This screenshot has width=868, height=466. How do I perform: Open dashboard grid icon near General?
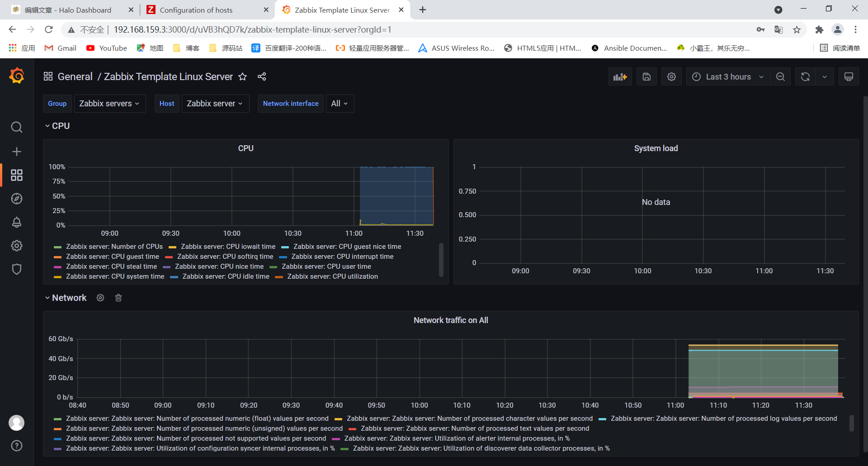pyautogui.click(x=48, y=76)
